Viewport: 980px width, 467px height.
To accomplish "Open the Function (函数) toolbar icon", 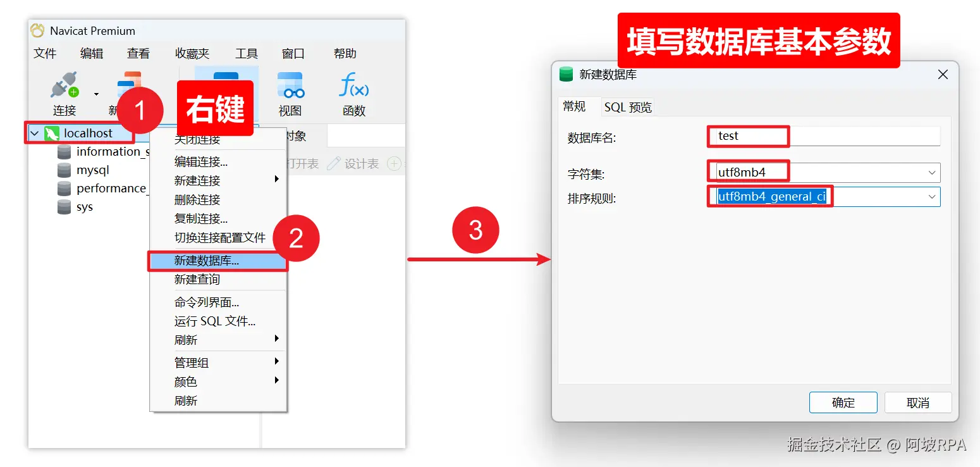I will [354, 85].
